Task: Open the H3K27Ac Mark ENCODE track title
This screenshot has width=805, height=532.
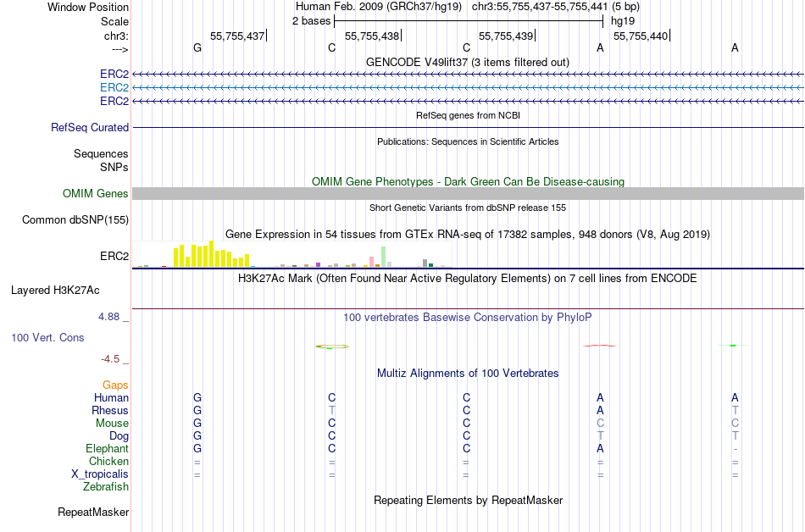Action: pos(468,279)
